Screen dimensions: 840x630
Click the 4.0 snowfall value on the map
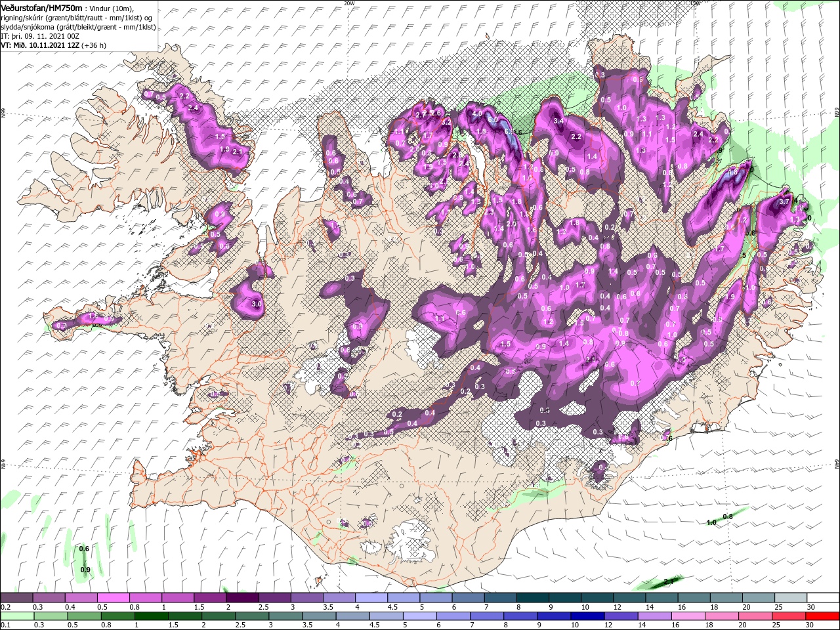point(477,114)
